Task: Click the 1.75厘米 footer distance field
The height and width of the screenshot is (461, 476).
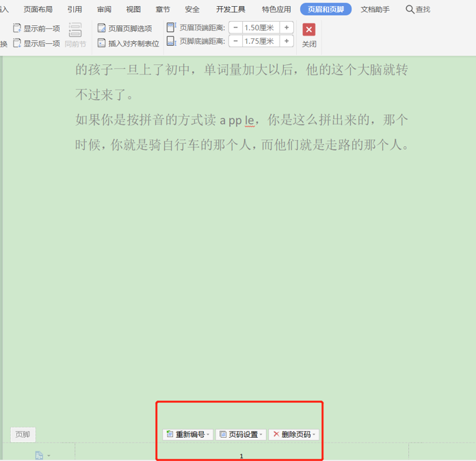Action: tap(261, 41)
